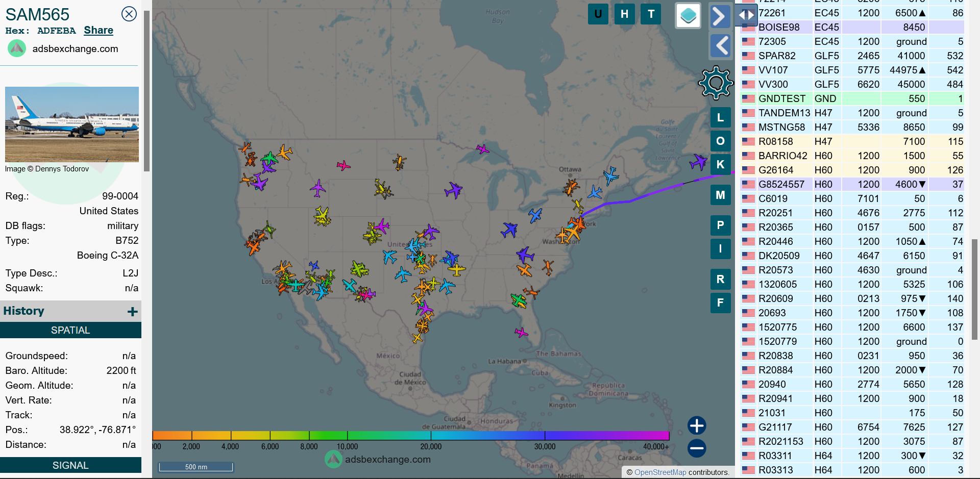Zoom in with the plus button
Viewport: 980px width, 479px height.
pos(697,425)
